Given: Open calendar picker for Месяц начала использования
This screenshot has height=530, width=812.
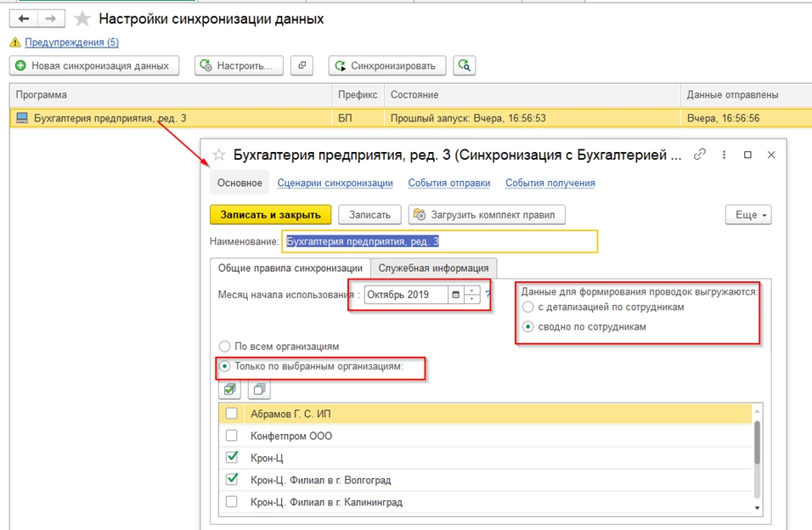Looking at the screenshot, I should [x=456, y=295].
